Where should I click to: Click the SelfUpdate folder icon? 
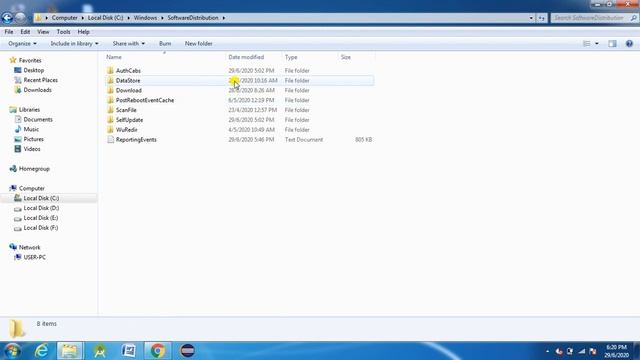click(110, 120)
